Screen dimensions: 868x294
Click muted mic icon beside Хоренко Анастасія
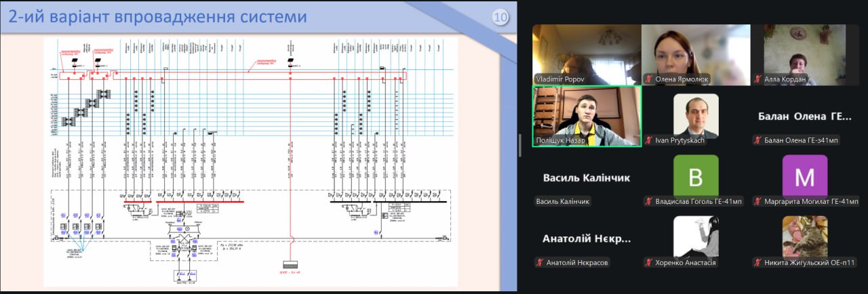649,263
